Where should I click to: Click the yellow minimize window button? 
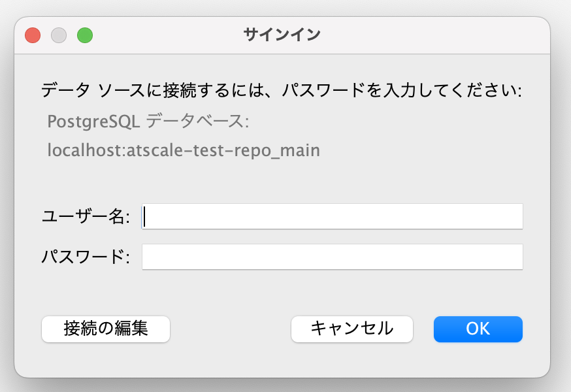(x=59, y=35)
